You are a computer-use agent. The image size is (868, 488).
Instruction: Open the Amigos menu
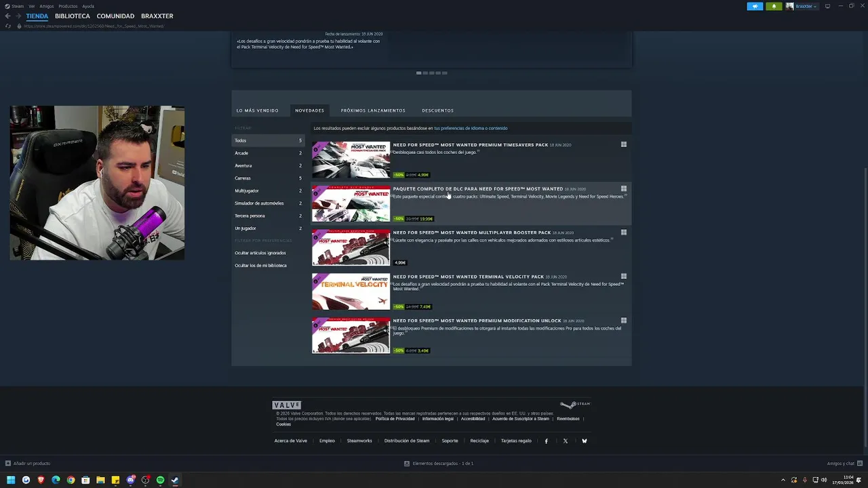tap(46, 6)
